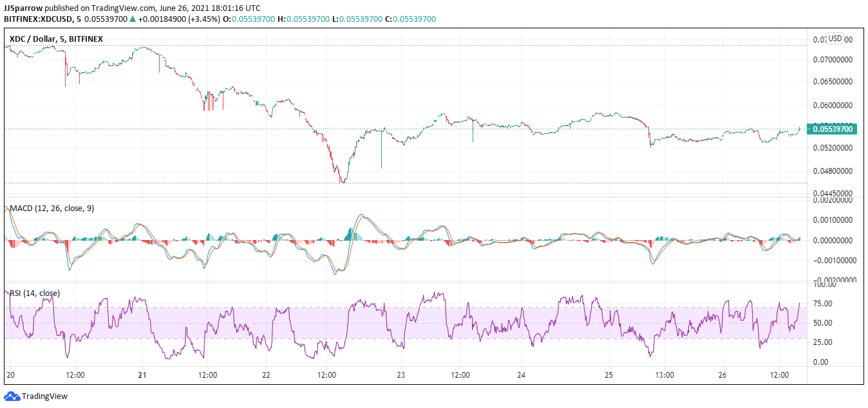The height and width of the screenshot is (408, 868).
Task: Click the C:0.05539700 close value
Action: click(x=410, y=19)
